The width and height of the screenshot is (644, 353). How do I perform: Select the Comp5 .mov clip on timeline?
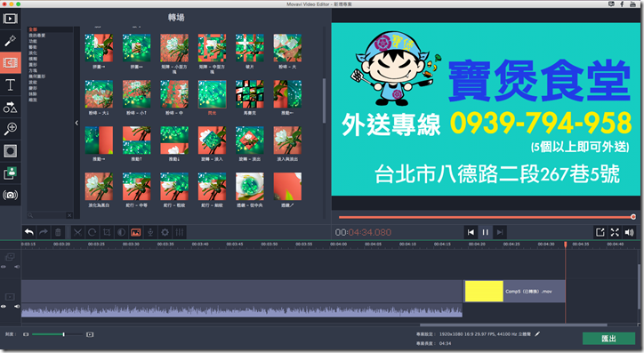coord(515,291)
